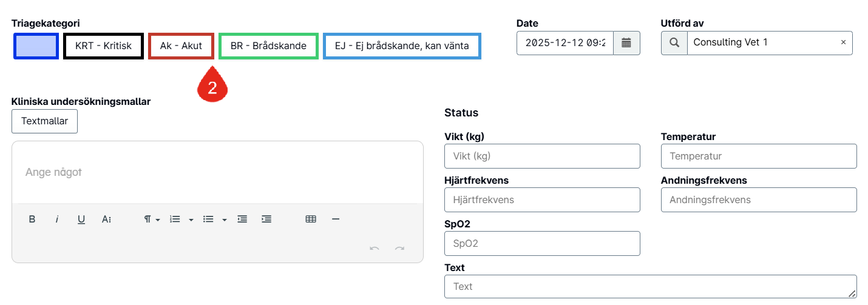Select the Ak - Akut triage category
The image size is (868, 305).
181,46
